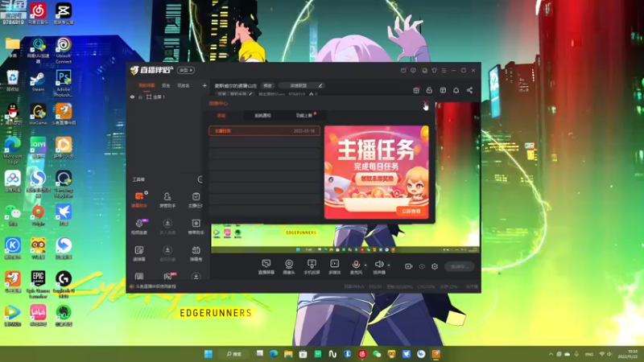The height and width of the screenshot is (362, 644).
Task: Open the iQIYI desktop shortcut
Action: (x=38, y=148)
